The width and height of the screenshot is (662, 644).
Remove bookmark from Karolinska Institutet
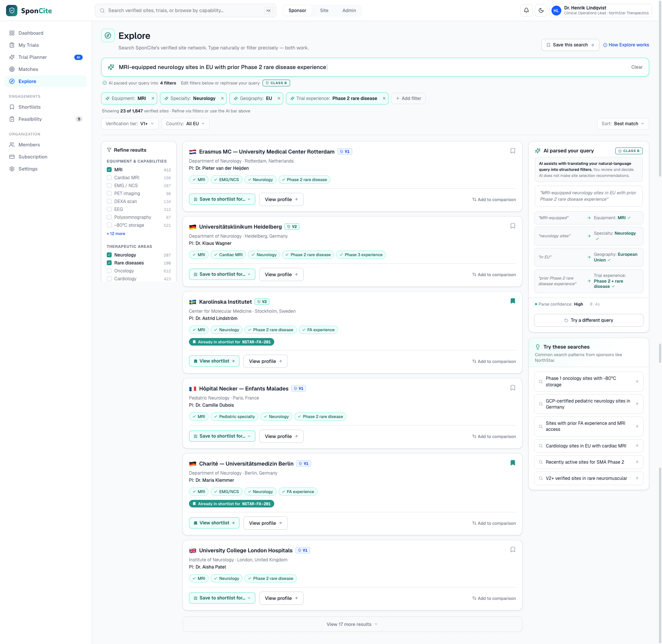513,301
